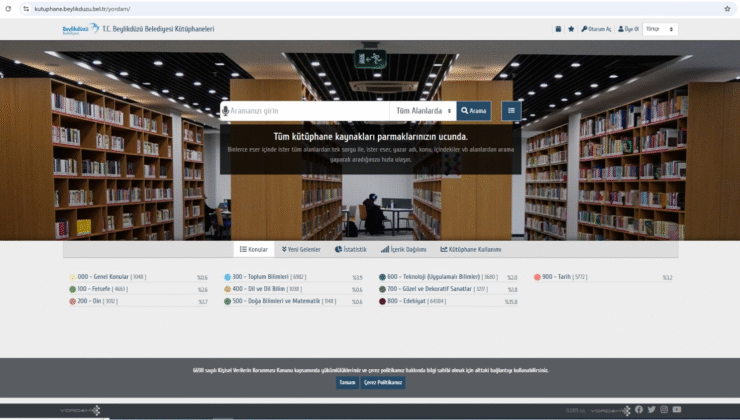
Task: Accept cookies with the Tamam button
Action: pyautogui.click(x=347, y=382)
